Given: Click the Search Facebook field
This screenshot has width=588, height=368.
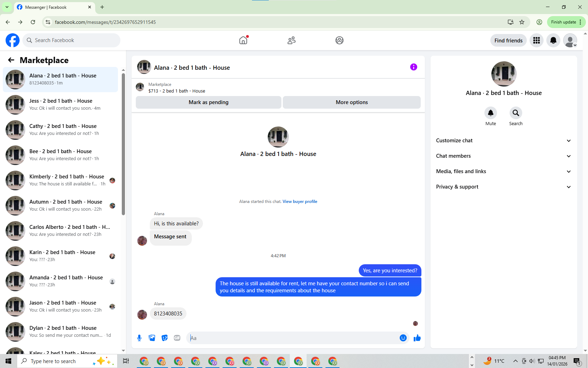Looking at the screenshot, I should click(x=71, y=40).
